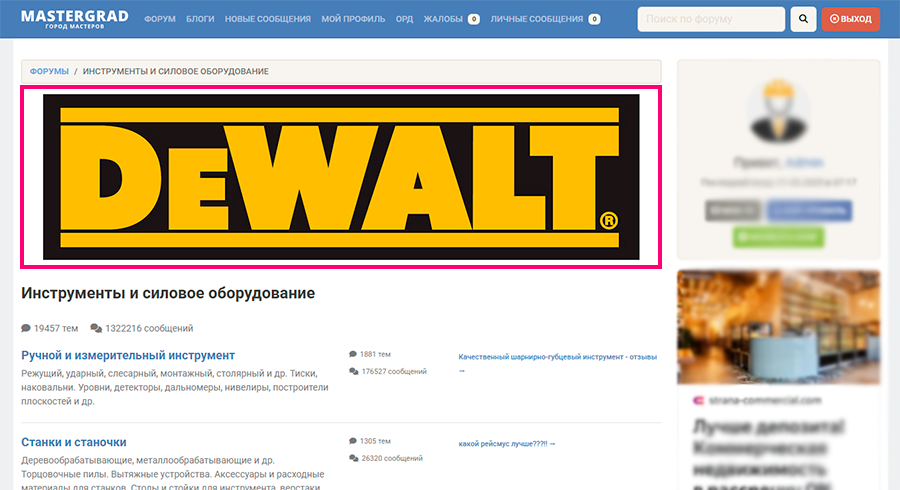Open Личные сообщения inbox

(x=537, y=19)
